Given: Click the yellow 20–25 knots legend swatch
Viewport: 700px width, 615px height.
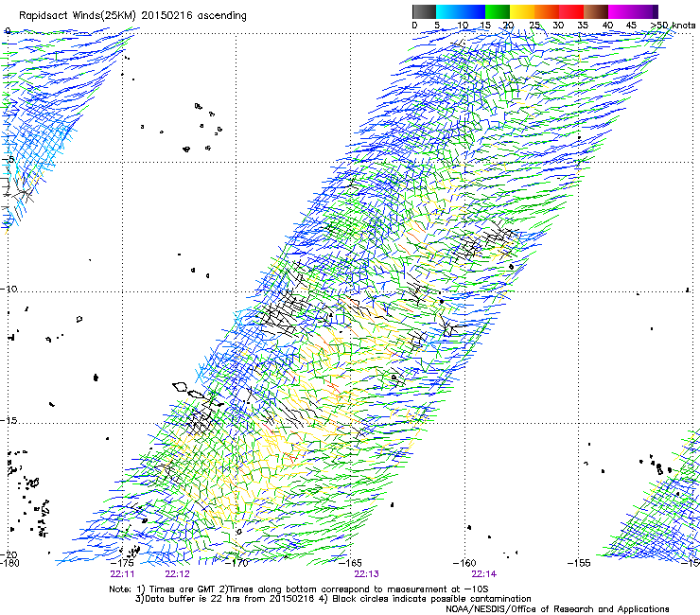Looking at the screenshot, I should tap(522, 11).
